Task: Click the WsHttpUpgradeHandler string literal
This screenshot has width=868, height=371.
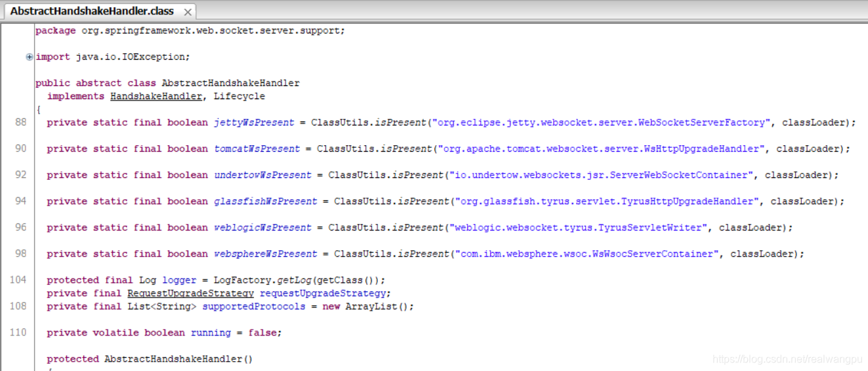Action: [602, 149]
